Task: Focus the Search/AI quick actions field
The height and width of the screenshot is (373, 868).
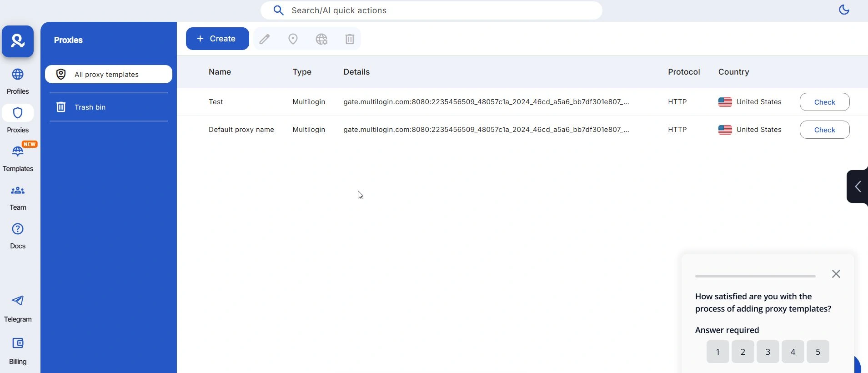Action: [x=431, y=10]
